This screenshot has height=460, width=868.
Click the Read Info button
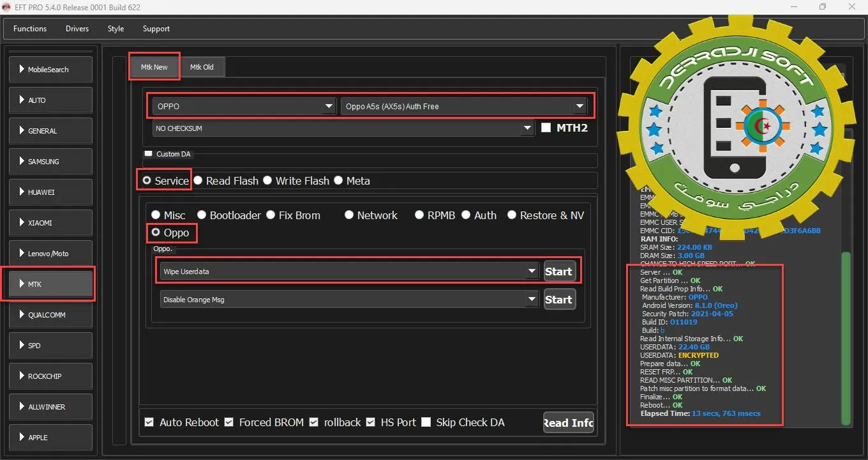pos(568,422)
